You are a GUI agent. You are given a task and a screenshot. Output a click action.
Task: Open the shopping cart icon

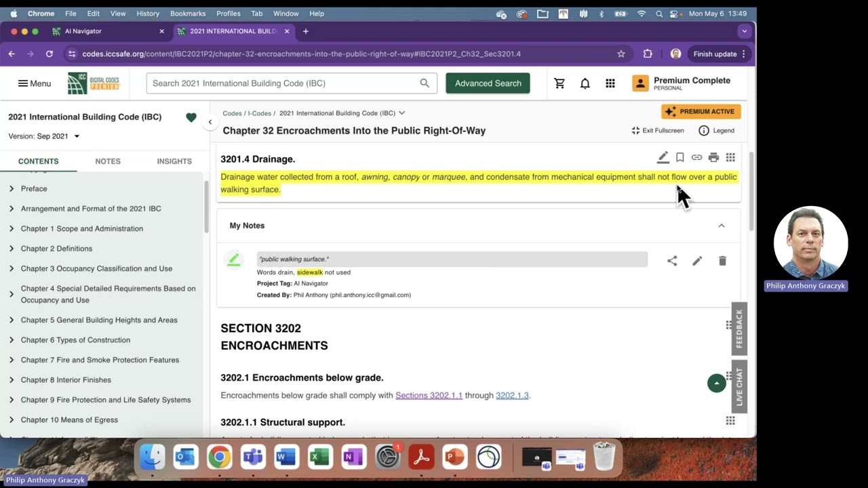click(x=559, y=83)
